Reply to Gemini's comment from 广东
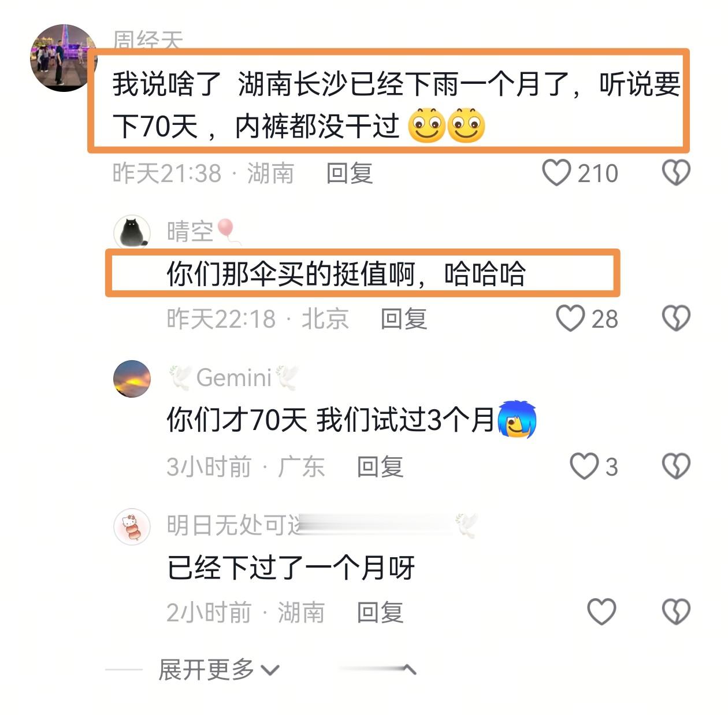The image size is (728, 715). (380, 467)
